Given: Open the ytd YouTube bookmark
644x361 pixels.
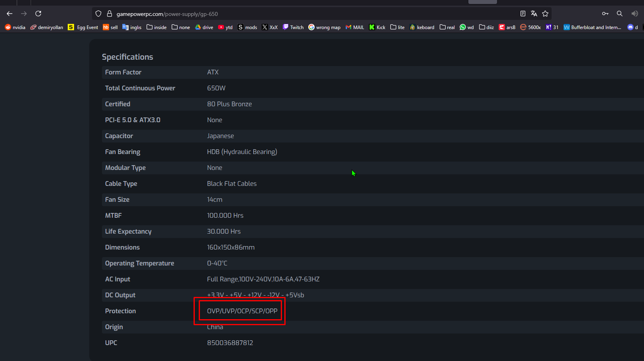Looking at the screenshot, I should coord(225,27).
